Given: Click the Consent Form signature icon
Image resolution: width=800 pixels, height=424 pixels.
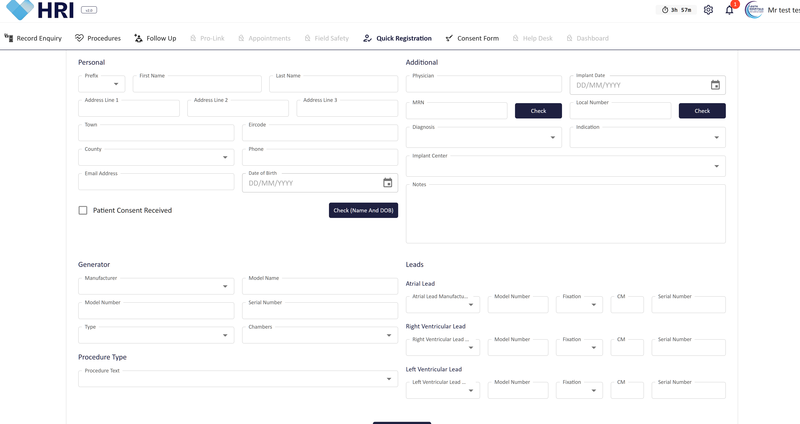Looking at the screenshot, I should pyautogui.click(x=449, y=38).
